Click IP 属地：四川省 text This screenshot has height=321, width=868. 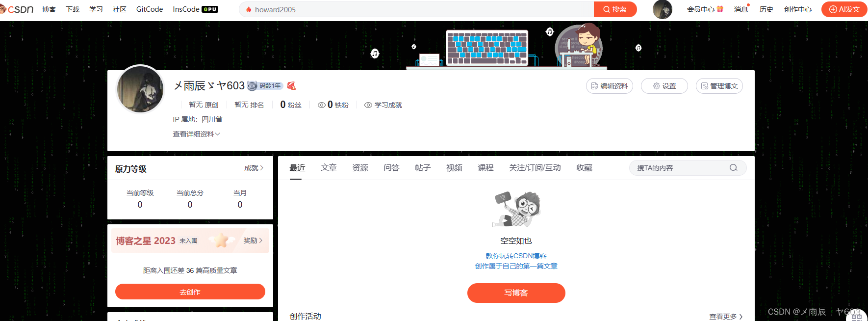click(198, 119)
